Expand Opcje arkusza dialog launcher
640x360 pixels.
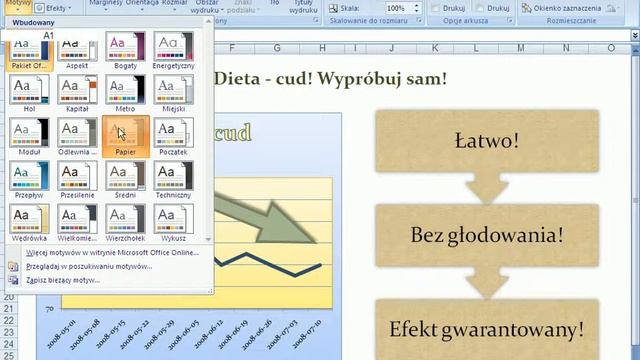[x=510, y=20]
